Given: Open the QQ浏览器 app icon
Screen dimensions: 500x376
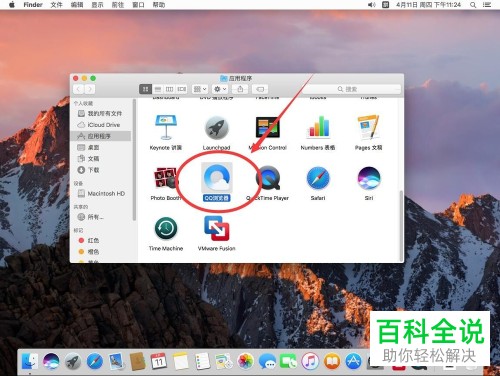Looking at the screenshot, I should coord(217,178).
